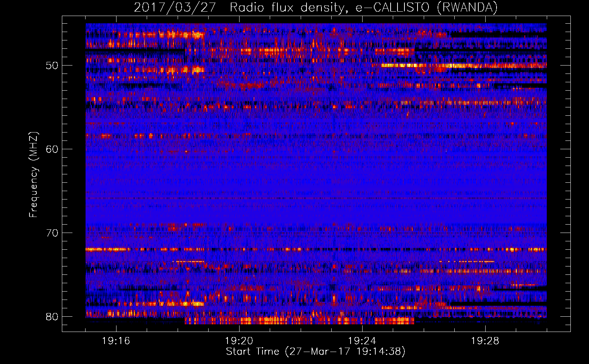589x364 pixels.
Task: Click the 'Start Time (27-Mar-17 19:14:38)' label
Action: coord(316,352)
